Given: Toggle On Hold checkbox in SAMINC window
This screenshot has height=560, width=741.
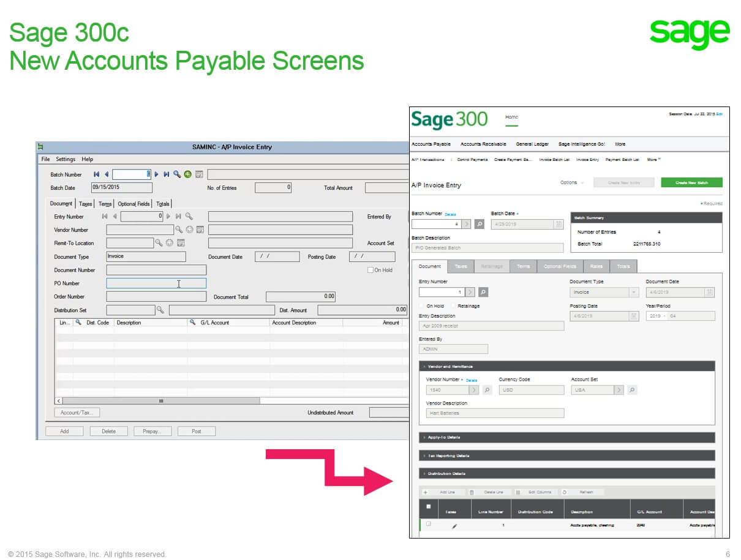Looking at the screenshot, I should pyautogui.click(x=370, y=270).
